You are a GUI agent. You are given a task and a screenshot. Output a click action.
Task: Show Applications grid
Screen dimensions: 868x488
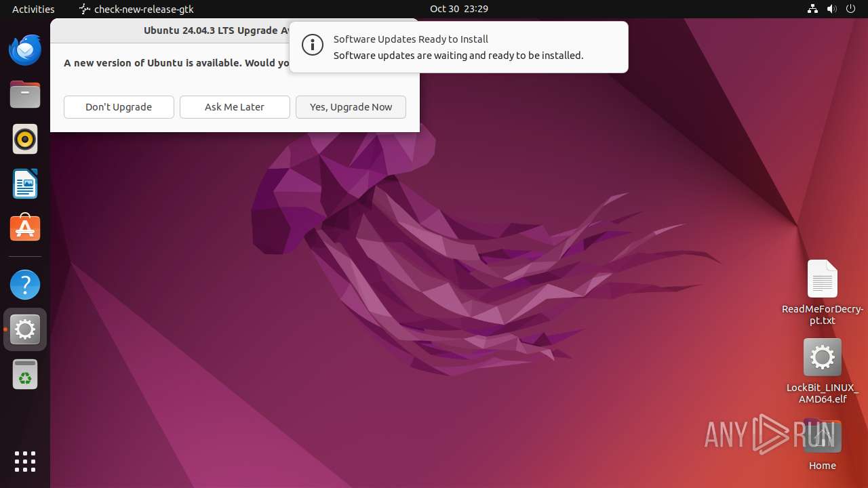click(x=25, y=462)
